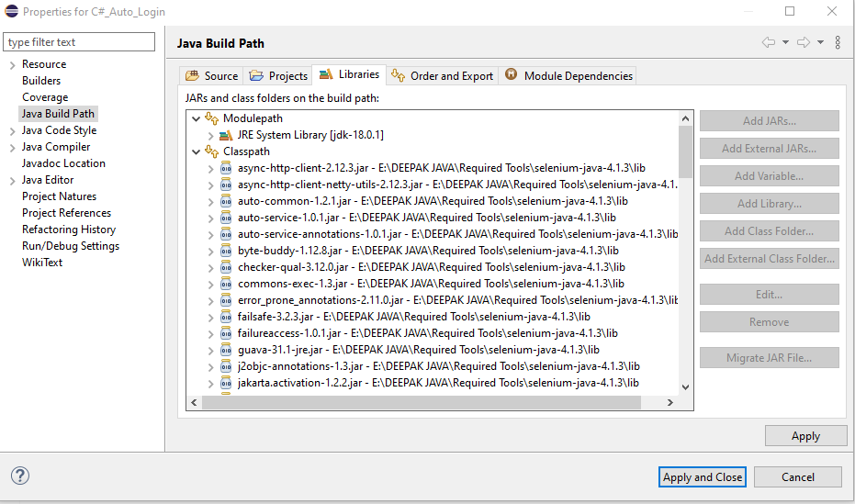Click the Modulepath node icon
Image resolution: width=855 pixels, height=504 pixels.
[x=211, y=118]
